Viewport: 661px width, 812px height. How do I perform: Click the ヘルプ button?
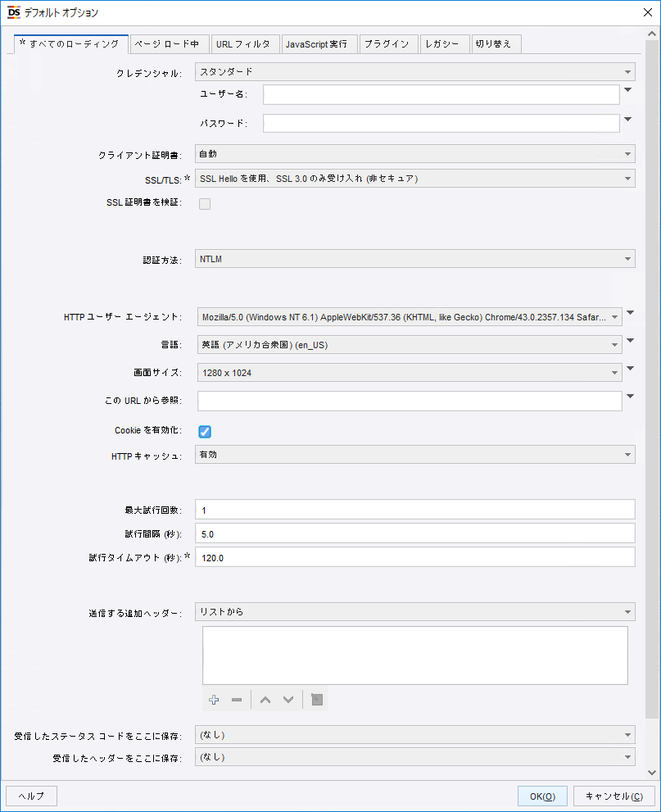point(30,796)
